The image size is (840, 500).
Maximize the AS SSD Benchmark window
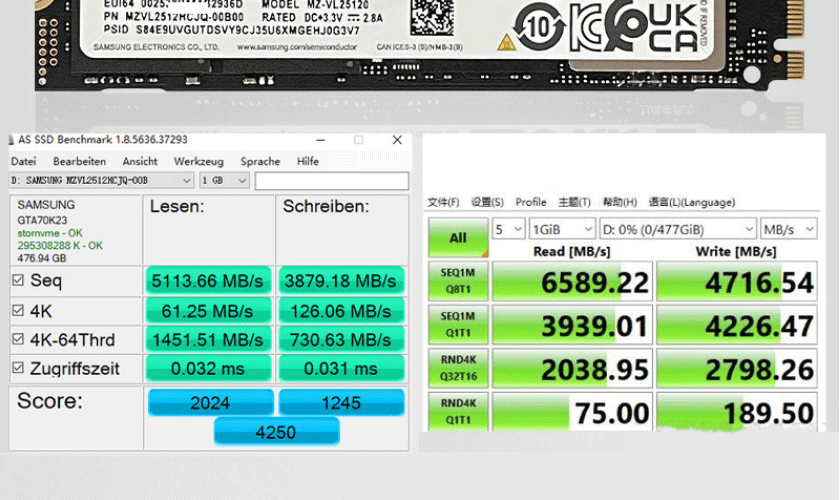[x=358, y=140]
